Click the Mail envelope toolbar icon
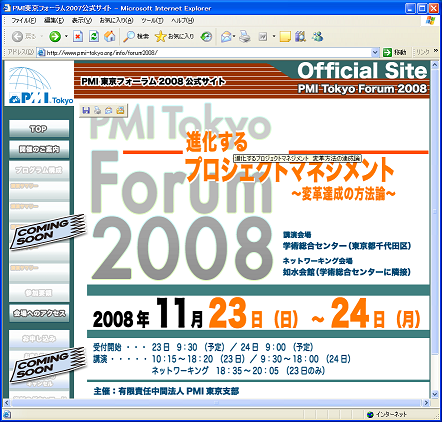The height and width of the screenshot is (422, 442). coord(226,36)
